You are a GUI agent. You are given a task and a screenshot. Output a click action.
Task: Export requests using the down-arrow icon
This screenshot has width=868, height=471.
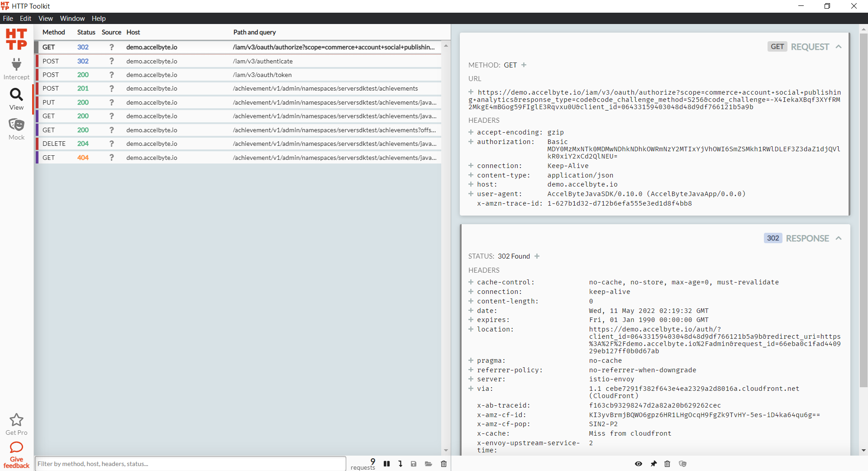[x=400, y=464]
